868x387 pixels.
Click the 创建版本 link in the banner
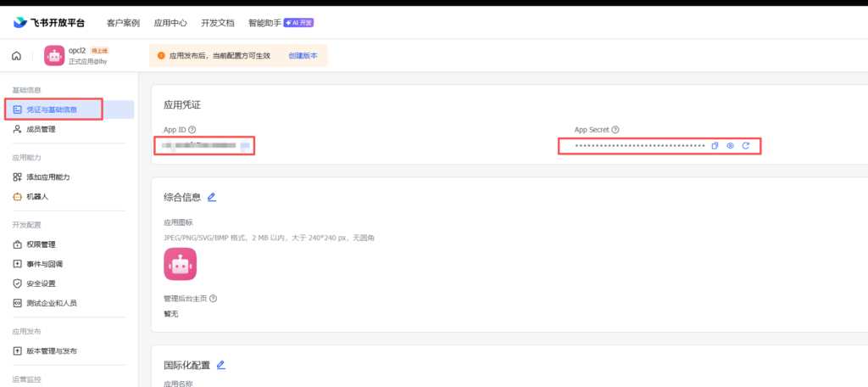[303, 56]
